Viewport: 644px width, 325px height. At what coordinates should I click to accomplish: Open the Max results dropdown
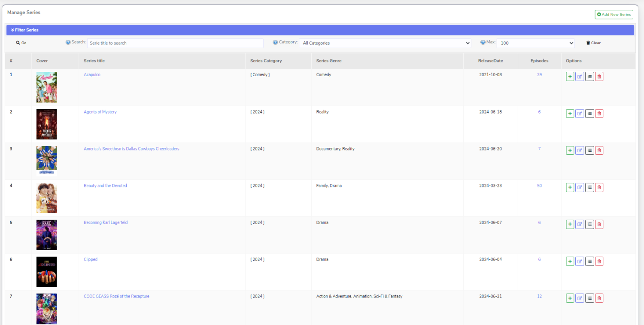[x=536, y=43]
